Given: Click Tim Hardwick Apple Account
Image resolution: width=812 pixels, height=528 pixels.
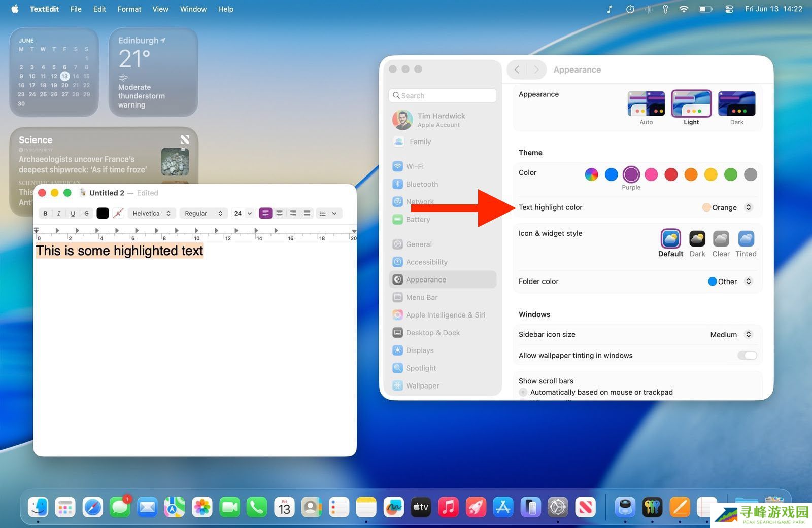Looking at the screenshot, I should (441, 120).
